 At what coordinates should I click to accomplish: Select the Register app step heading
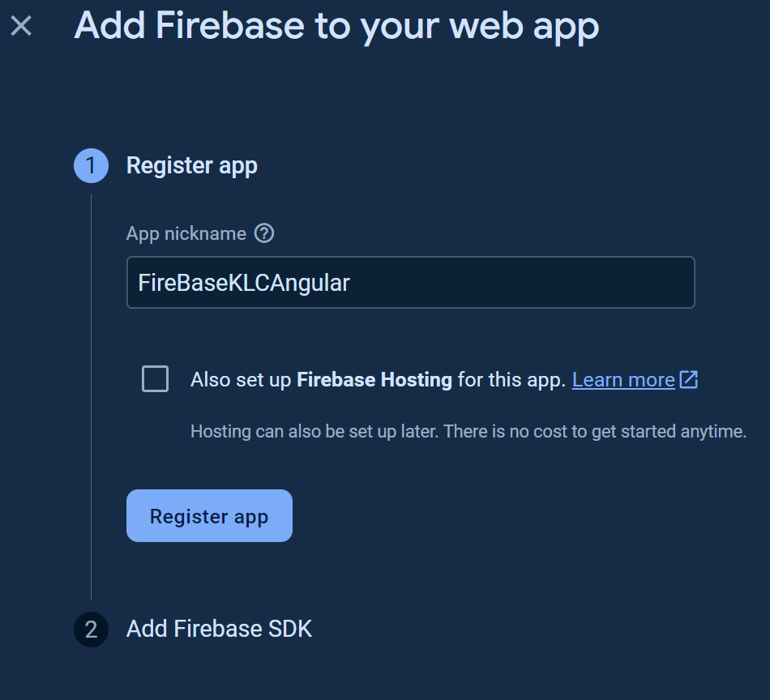(x=192, y=166)
